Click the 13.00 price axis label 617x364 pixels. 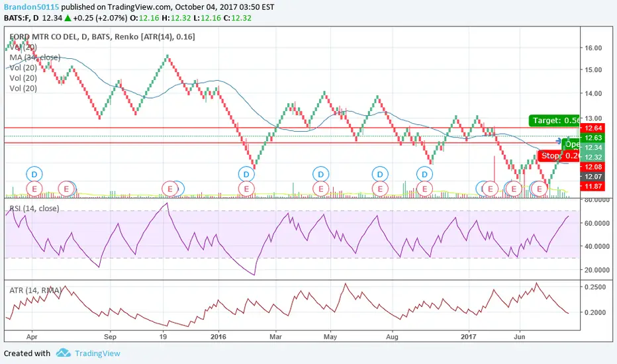click(x=593, y=118)
